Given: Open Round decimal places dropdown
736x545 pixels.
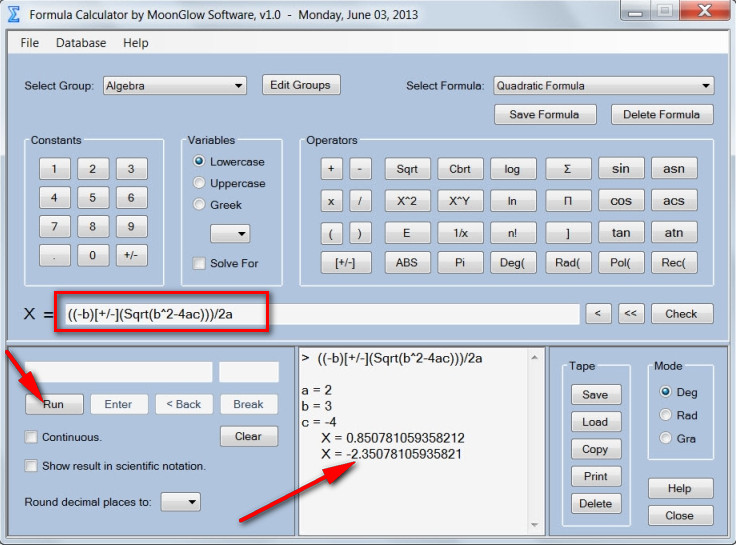Looking at the screenshot, I should 180,502.
